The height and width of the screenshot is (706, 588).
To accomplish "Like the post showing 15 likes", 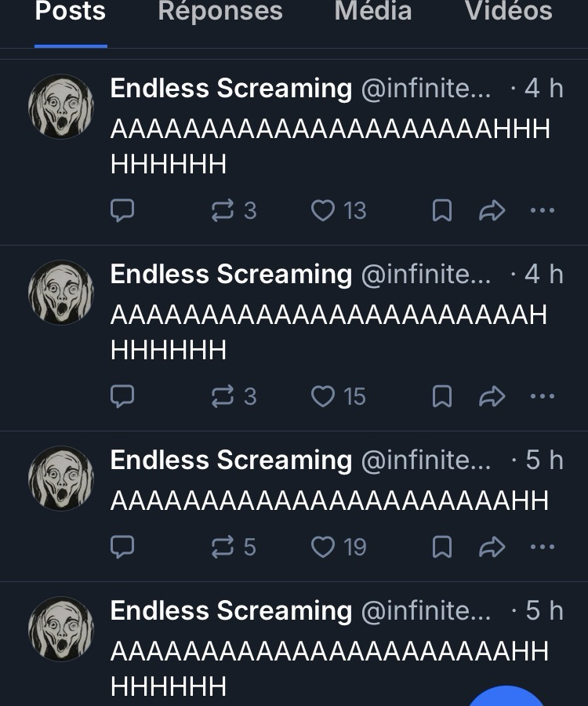I will pos(323,396).
